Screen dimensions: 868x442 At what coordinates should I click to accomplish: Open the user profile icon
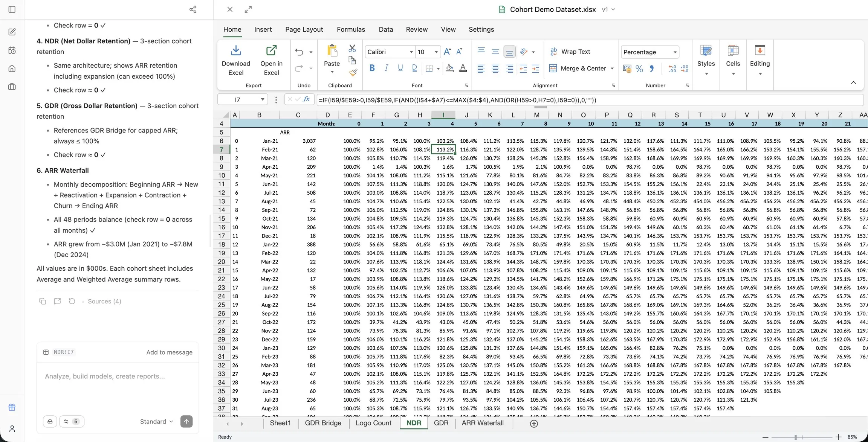coord(12,429)
